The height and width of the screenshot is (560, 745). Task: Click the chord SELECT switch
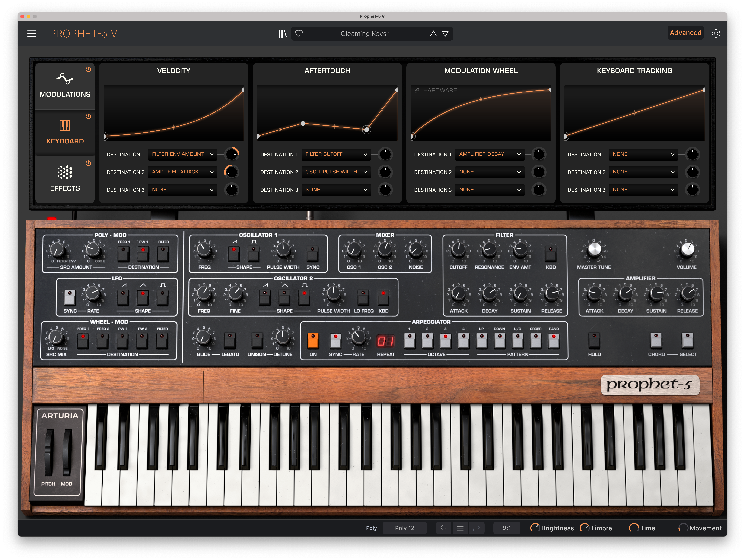[687, 340]
